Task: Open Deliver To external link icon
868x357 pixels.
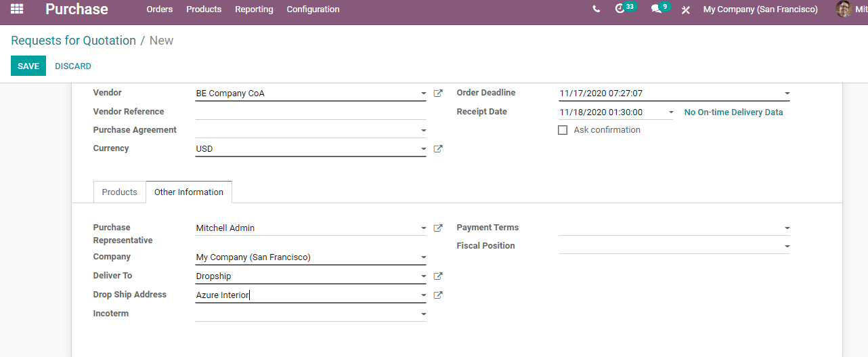Action: pyautogui.click(x=438, y=276)
